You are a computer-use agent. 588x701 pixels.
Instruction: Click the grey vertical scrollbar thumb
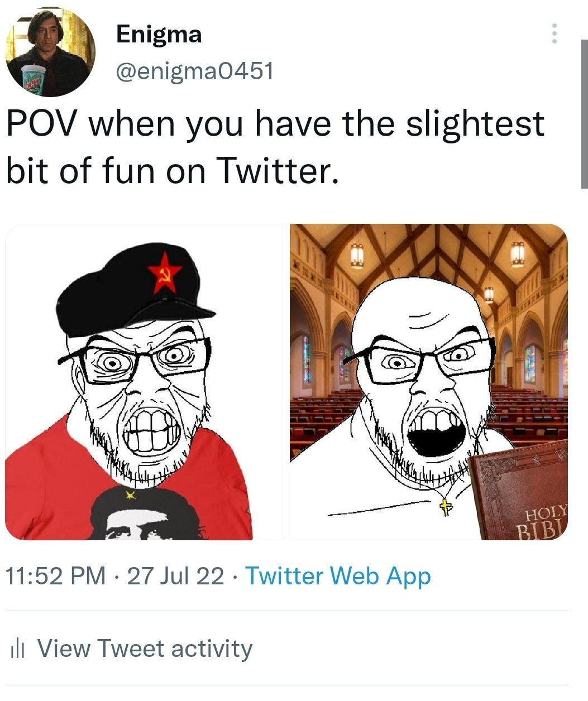tap(584, 114)
